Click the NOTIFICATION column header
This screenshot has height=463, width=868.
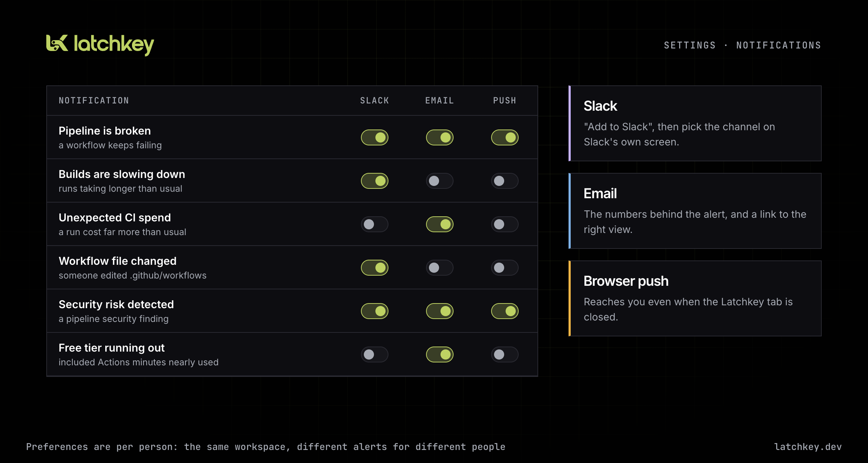click(94, 101)
